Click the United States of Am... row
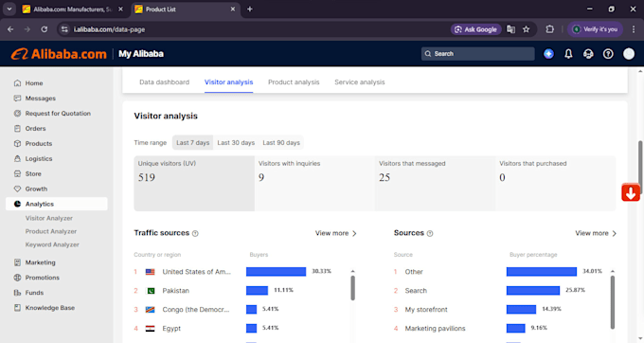 tap(241, 272)
